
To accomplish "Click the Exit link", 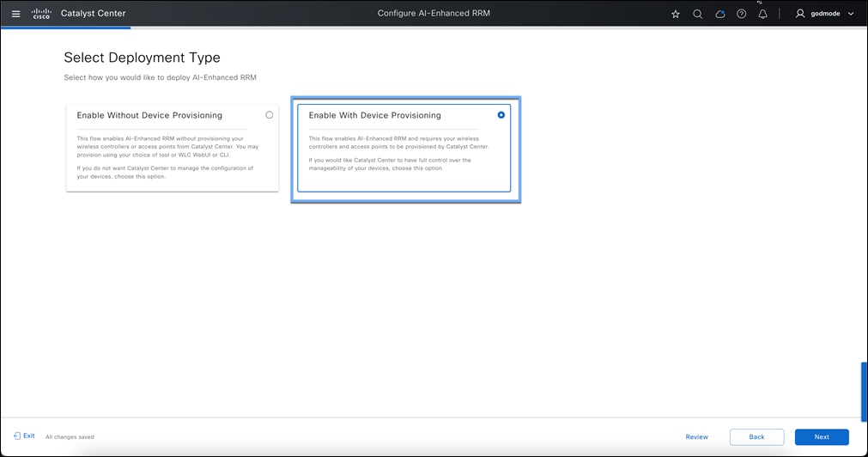I will 24,436.
